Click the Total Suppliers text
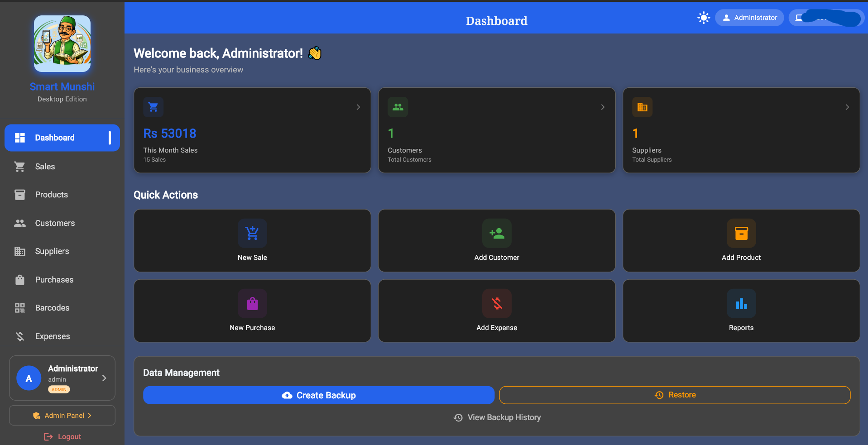The height and width of the screenshot is (445, 868). pyautogui.click(x=652, y=160)
